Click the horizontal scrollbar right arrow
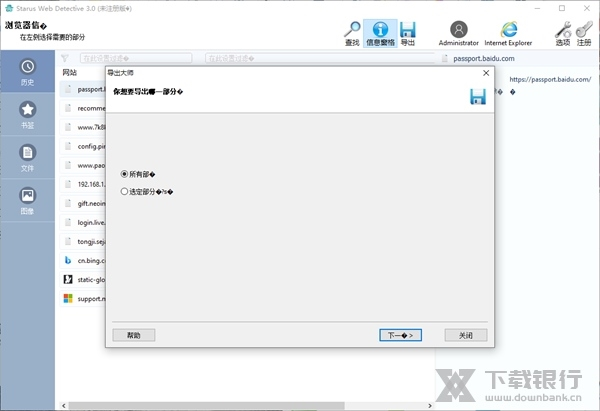This screenshot has width=600, height=411. click(430, 406)
